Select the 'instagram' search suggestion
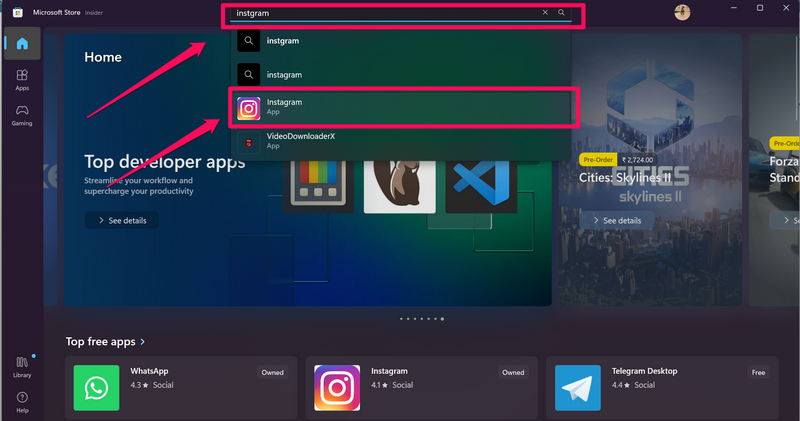This screenshot has height=421, width=800. [401, 75]
